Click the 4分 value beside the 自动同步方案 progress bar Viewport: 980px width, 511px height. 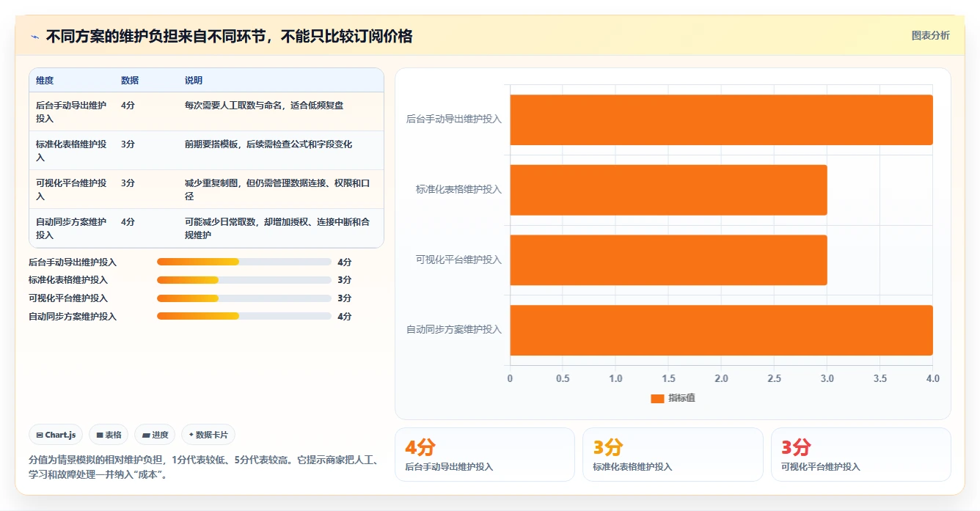(345, 317)
